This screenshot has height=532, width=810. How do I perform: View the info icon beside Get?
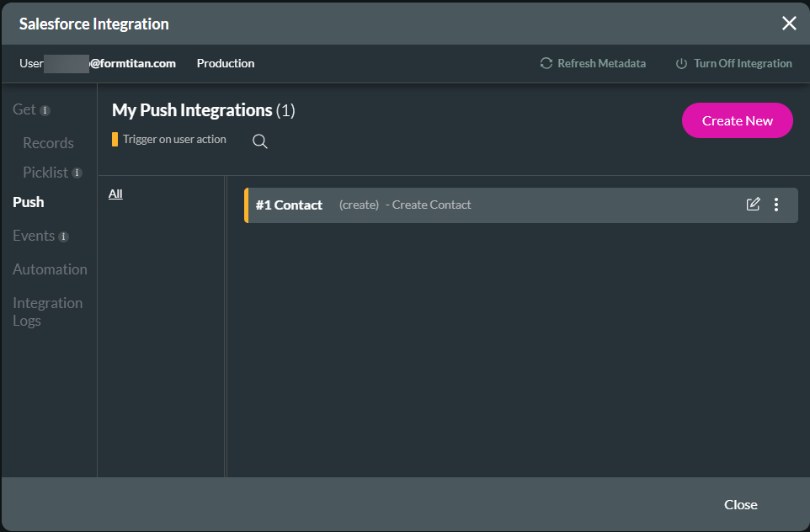(47, 109)
